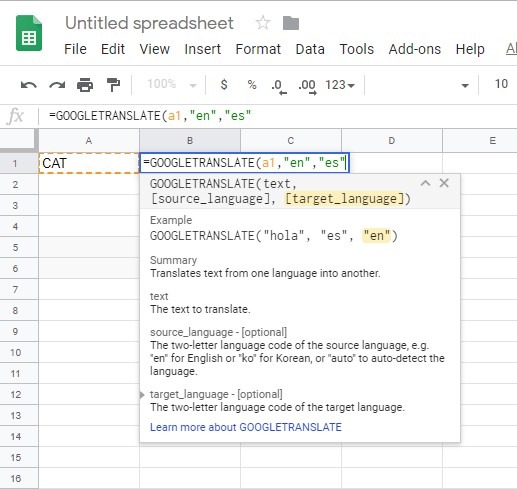Rename the Untitled spreadsheet title
Viewport: 517px width, 489px height.
(x=149, y=23)
